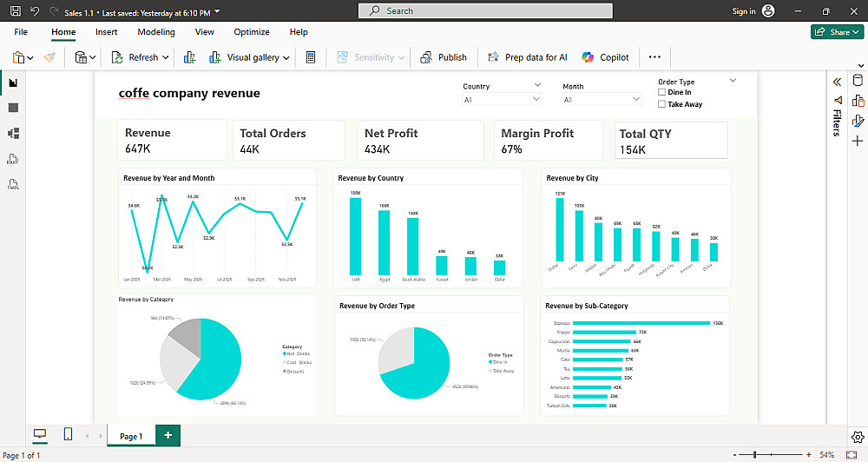Open the Help ribbon tab
Image resolution: width=868 pixels, height=462 pixels.
pyautogui.click(x=299, y=32)
